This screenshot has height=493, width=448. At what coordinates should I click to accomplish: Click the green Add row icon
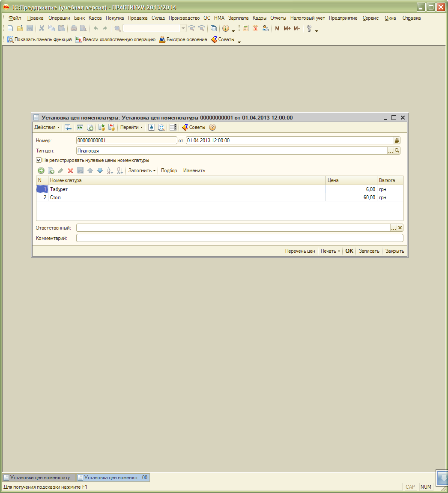pyautogui.click(x=41, y=171)
